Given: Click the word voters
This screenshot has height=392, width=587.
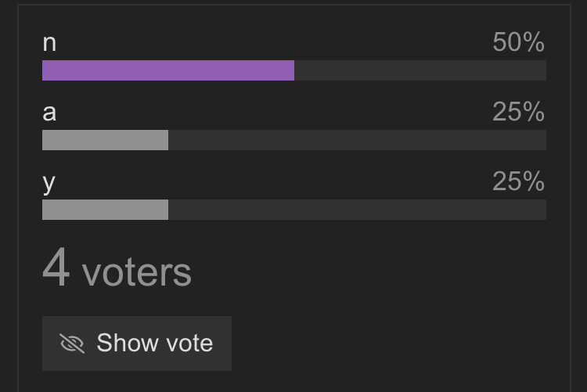Looking at the screenshot, I should [x=137, y=273].
